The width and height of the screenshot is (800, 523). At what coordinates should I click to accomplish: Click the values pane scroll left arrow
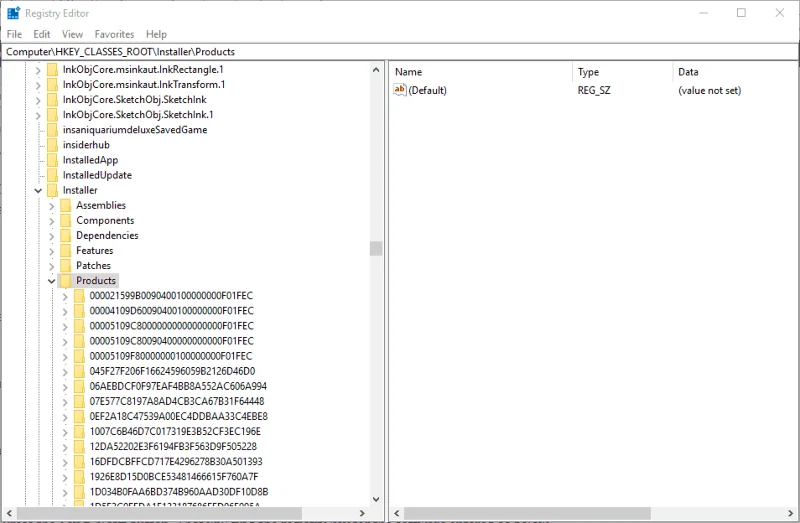[x=397, y=513]
